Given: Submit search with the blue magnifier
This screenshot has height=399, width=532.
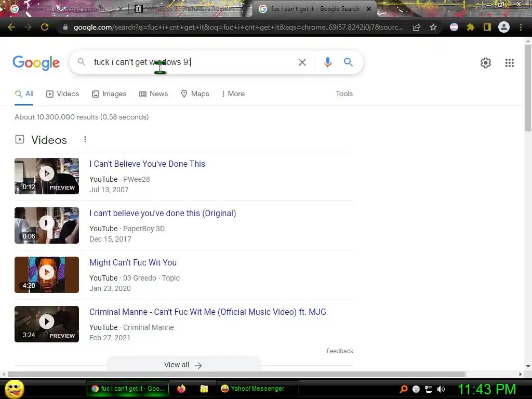Looking at the screenshot, I should 348,62.
